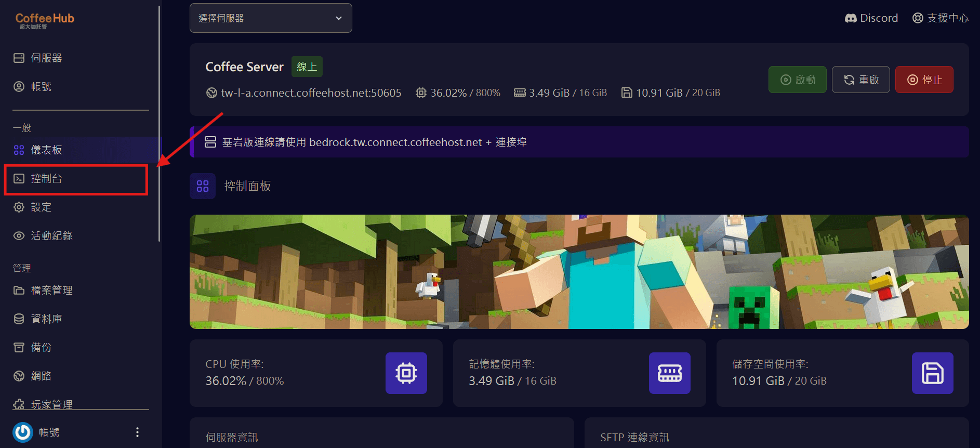Click the server icon in bedrock notice

click(x=210, y=142)
